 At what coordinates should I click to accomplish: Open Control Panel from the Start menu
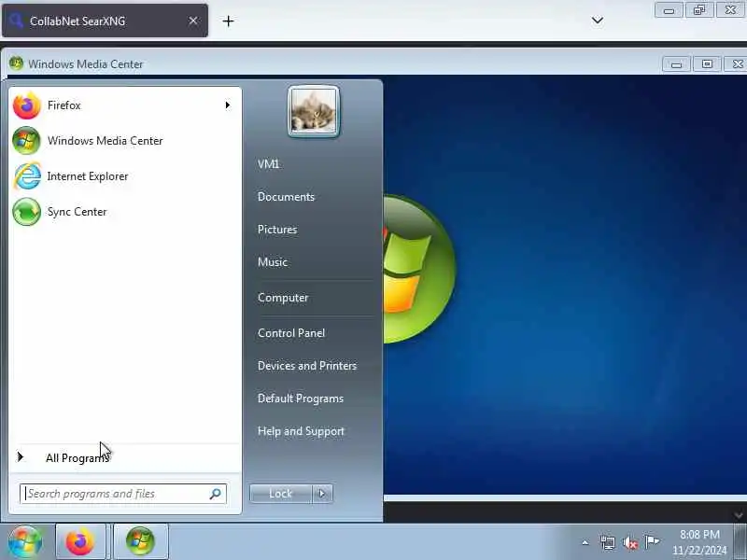[x=291, y=333]
